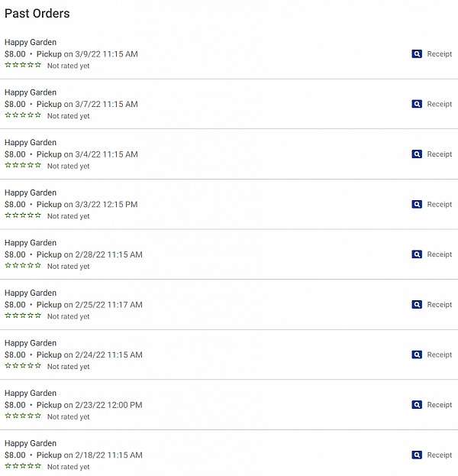This screenshot has height=476, width=458.
Task: View Receipt for the 3/3/22 pickup
Action: (439, 205)
